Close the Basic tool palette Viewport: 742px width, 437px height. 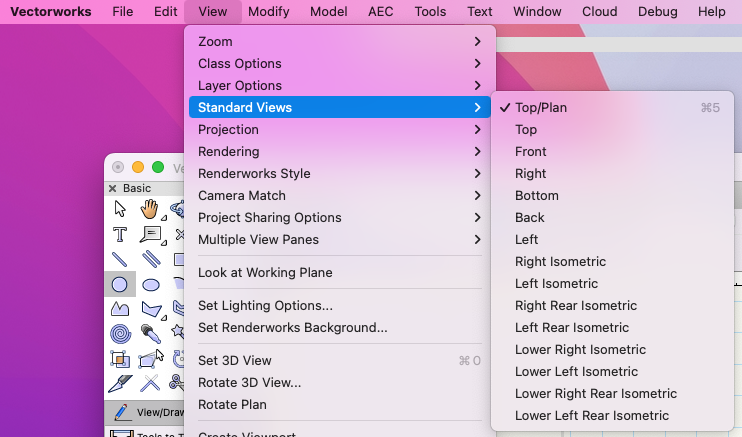pos(112,188)
